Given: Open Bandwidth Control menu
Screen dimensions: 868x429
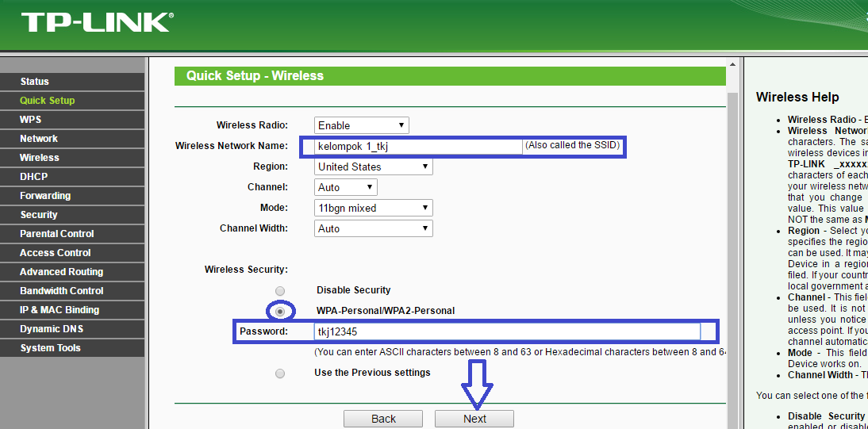Looking at the screenshot, I should (x=72, y=290).
